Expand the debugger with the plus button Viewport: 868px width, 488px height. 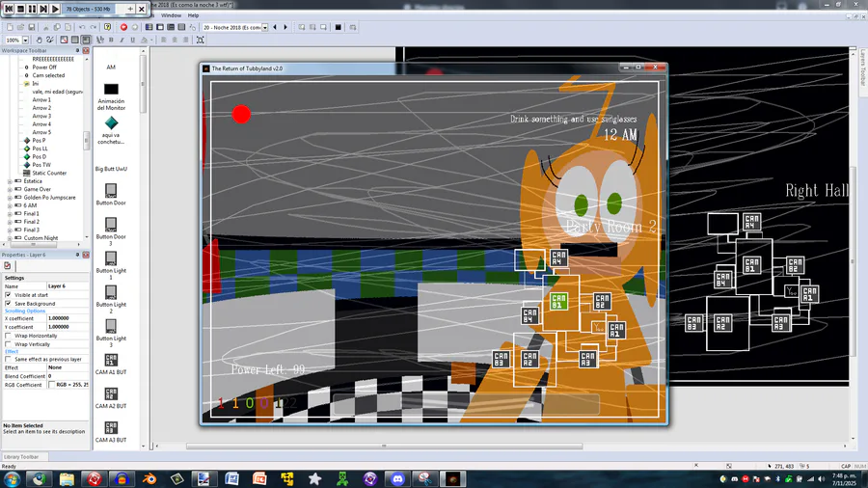130,9
